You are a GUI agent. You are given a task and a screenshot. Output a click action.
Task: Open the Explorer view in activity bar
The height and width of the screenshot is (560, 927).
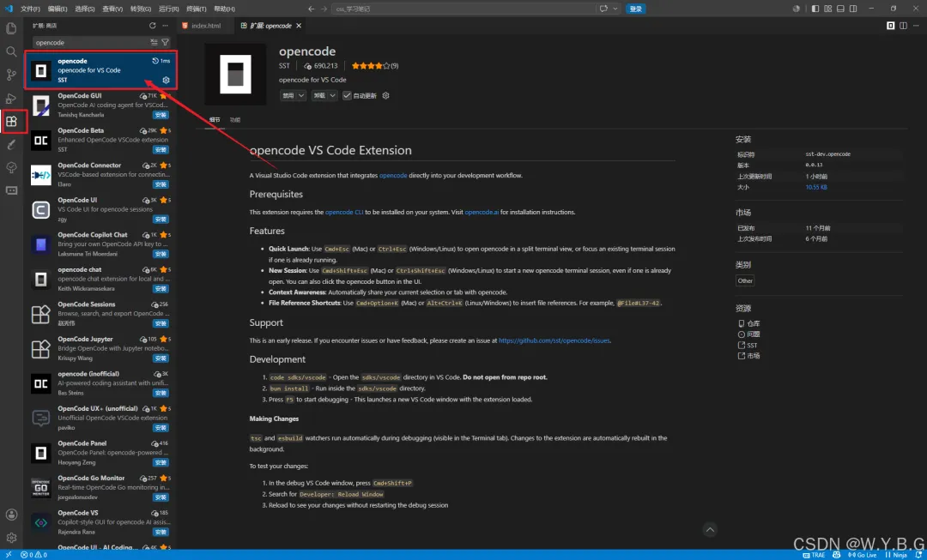click(x=11, y=27)
